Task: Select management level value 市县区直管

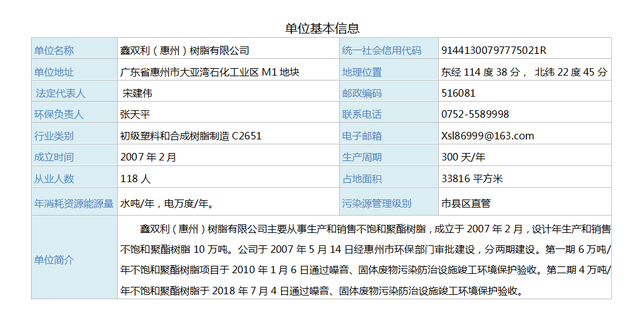Action: click(x=465, y=203)
